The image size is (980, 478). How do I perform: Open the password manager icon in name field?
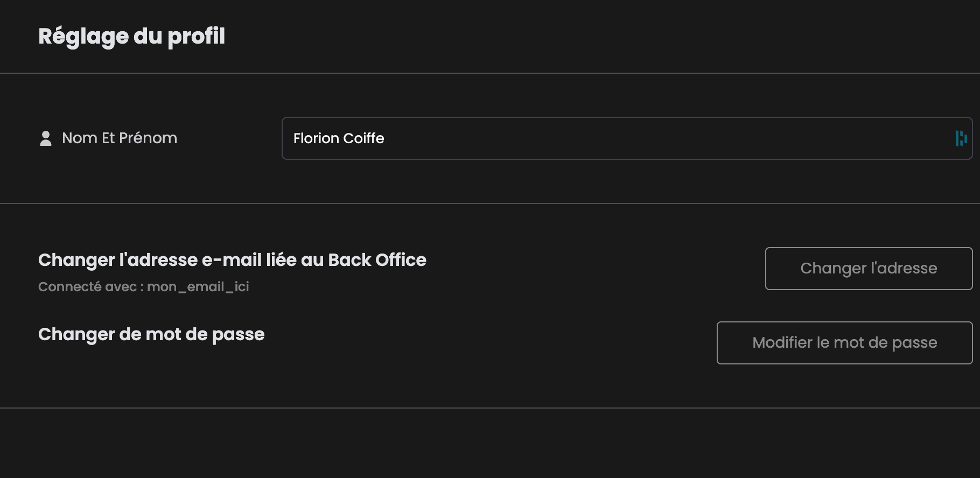coord(961,138)
